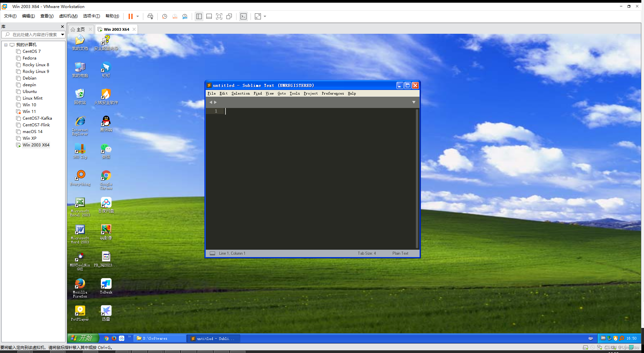Click line number 1 in the gutter
The image size is (644, 353).
click(216, 111)
